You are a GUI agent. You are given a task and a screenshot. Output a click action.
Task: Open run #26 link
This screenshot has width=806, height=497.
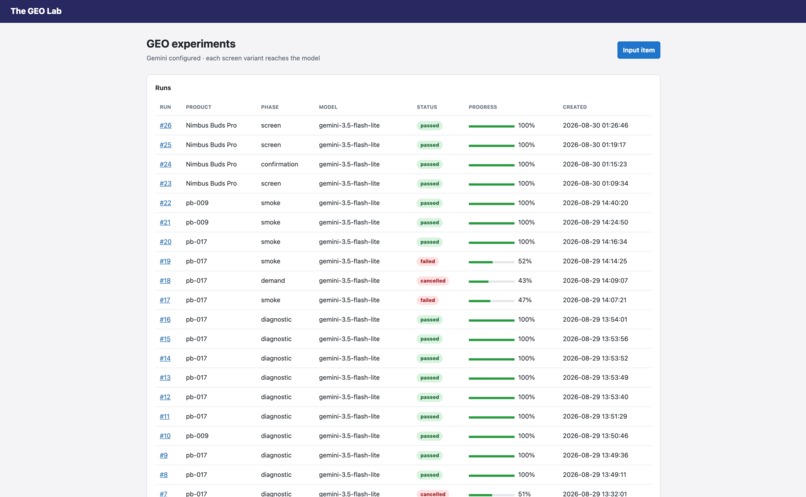165,125
